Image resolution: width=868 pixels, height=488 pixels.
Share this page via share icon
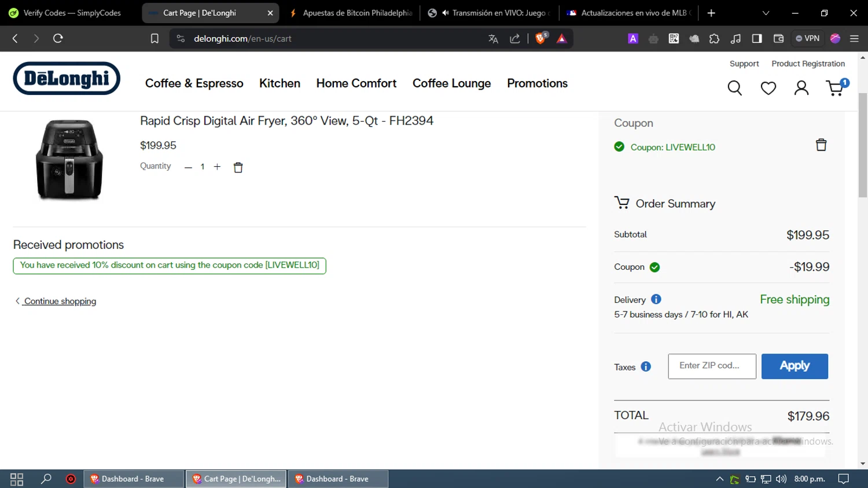[514, 39]
